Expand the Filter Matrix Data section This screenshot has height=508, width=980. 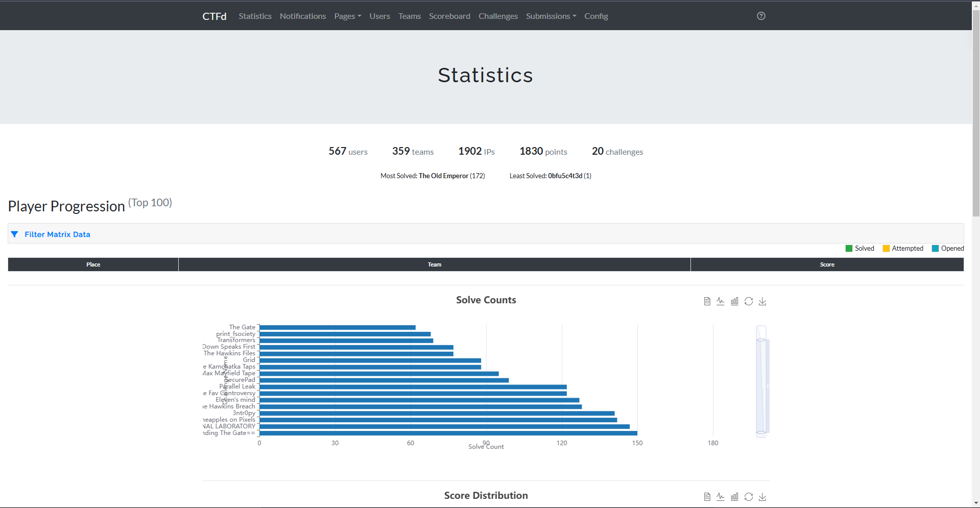pyautogui.click(x=57, y=234)
